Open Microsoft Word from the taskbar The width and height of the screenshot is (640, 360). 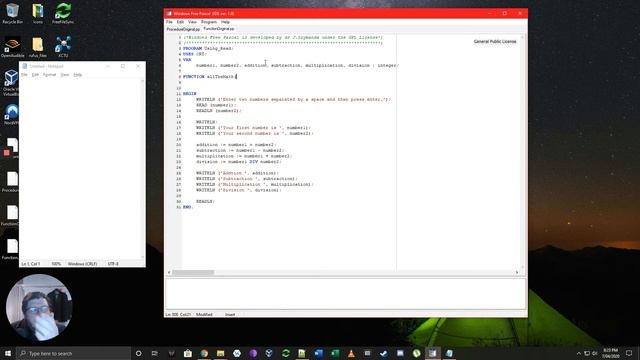318,353
